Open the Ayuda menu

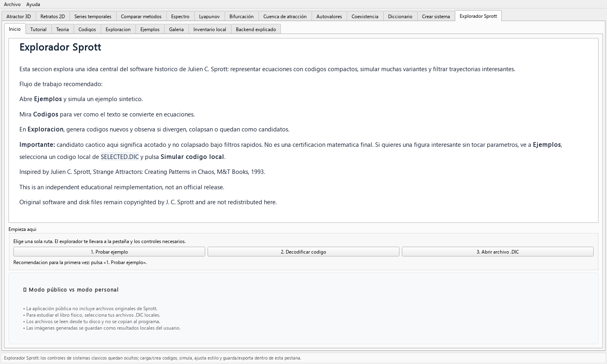[33, 4]
